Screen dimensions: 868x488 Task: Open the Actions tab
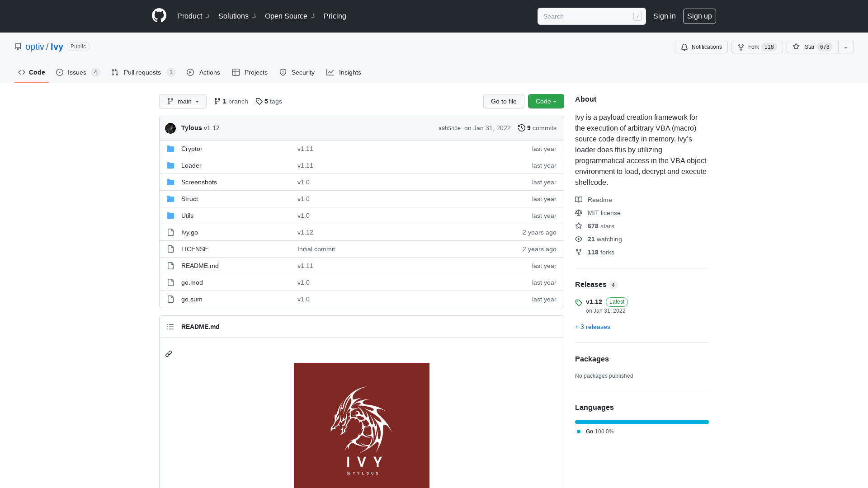click(x=203, y=72)
